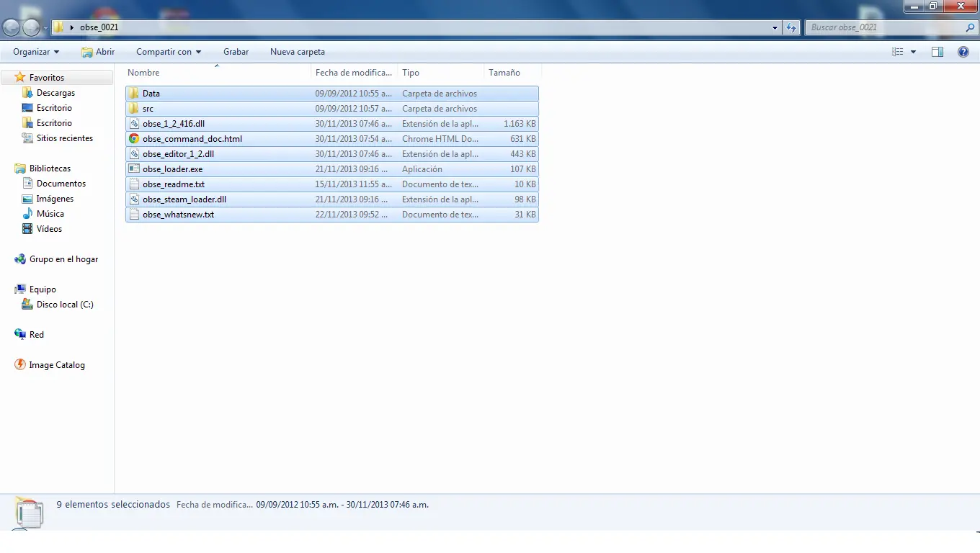This screenshot has height=553, width=980.
Task: Click the Forward navigation arrow
Action: click(x=31, y=27)
